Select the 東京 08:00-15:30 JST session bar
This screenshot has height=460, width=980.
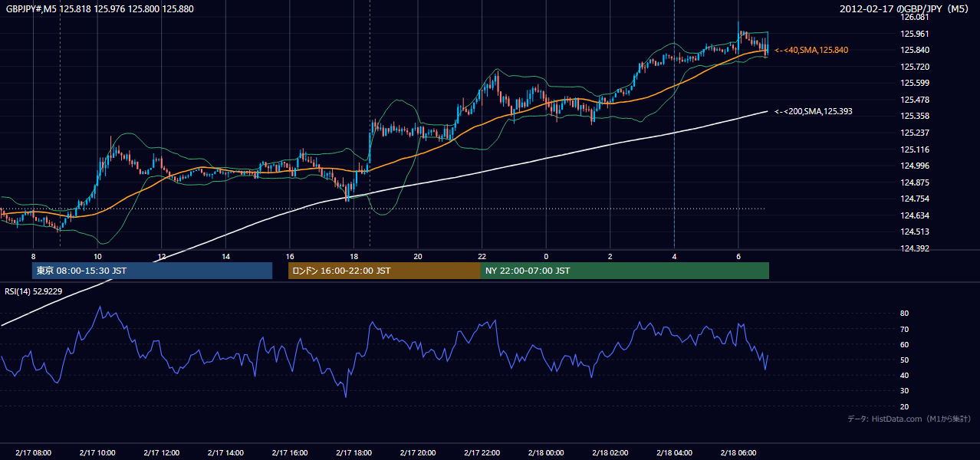click(x=152, y=271)
